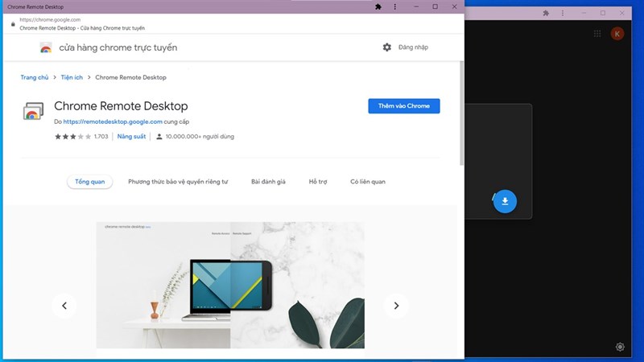Show the next screenshot with the right arrow
644x362 pixels.
[x=396, y=306]
